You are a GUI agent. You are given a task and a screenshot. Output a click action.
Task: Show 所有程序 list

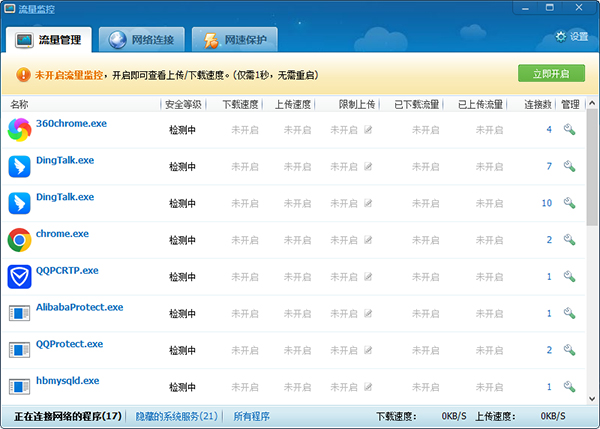pos(251,416)
